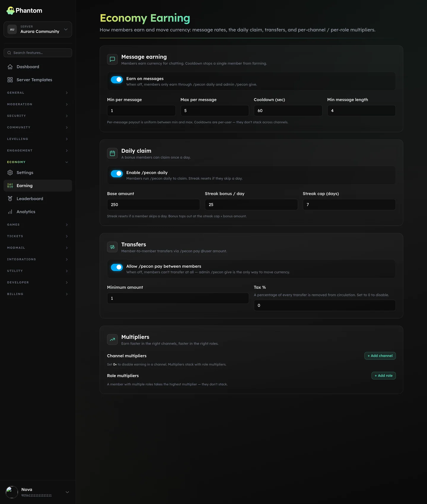
Task: Edit the Streak bonus / day field
Action: coord(251,205)
